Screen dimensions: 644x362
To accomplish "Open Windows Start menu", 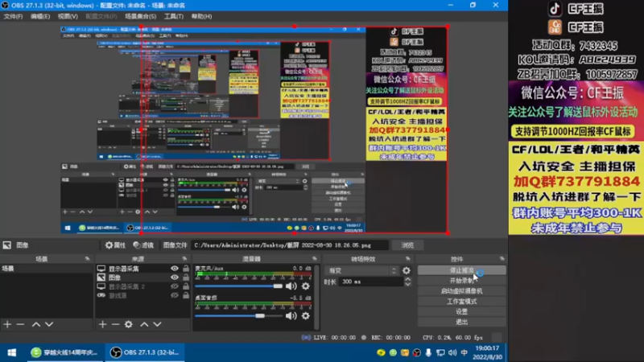I will [x=12, y=352].
